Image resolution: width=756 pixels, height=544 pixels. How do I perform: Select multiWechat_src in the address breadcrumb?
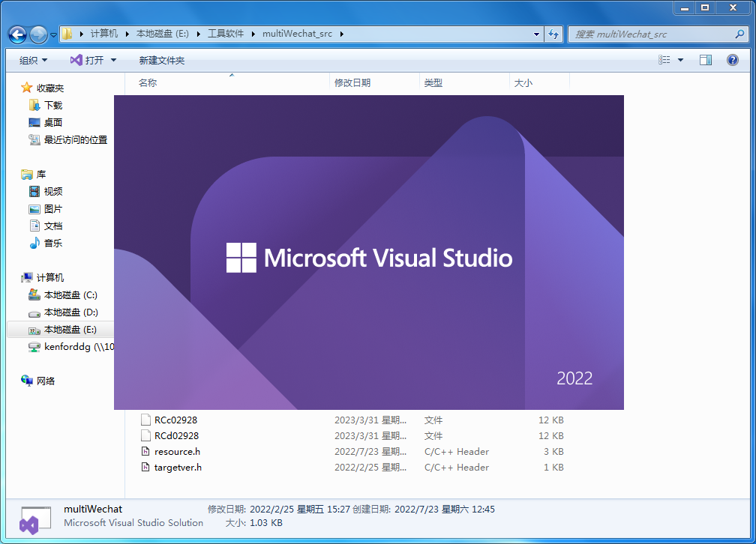pos(297,34)
